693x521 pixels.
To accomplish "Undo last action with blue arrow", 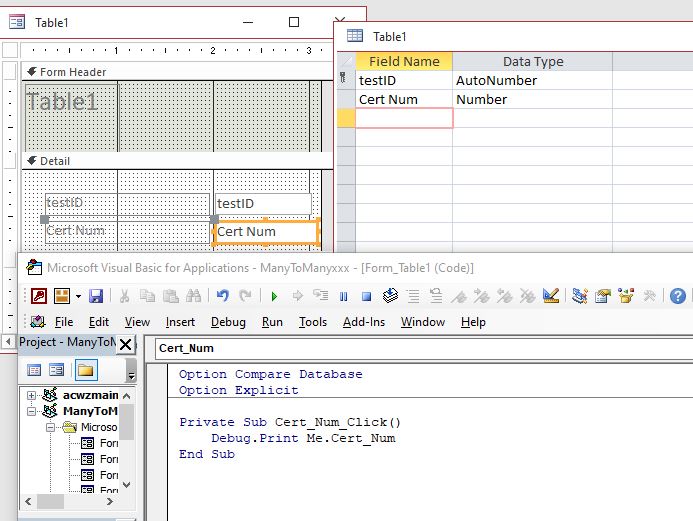I will (x=223, y=296).
